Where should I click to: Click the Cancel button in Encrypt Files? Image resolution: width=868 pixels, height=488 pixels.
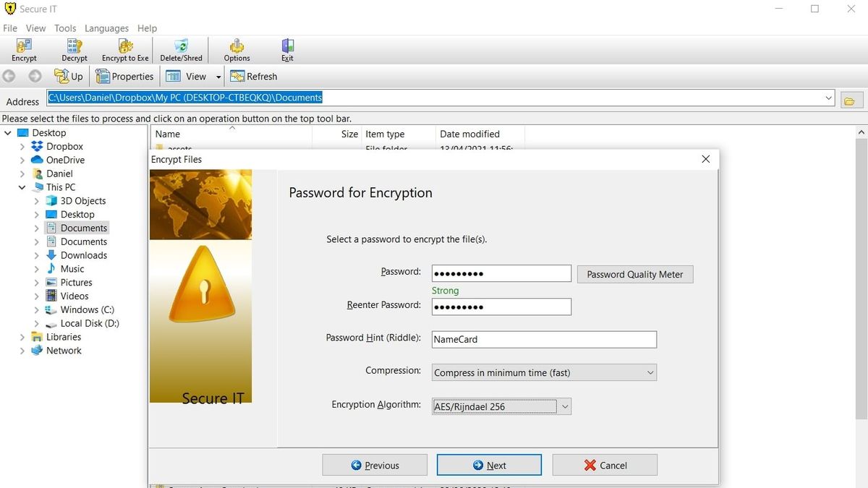(x=605, y=465)
